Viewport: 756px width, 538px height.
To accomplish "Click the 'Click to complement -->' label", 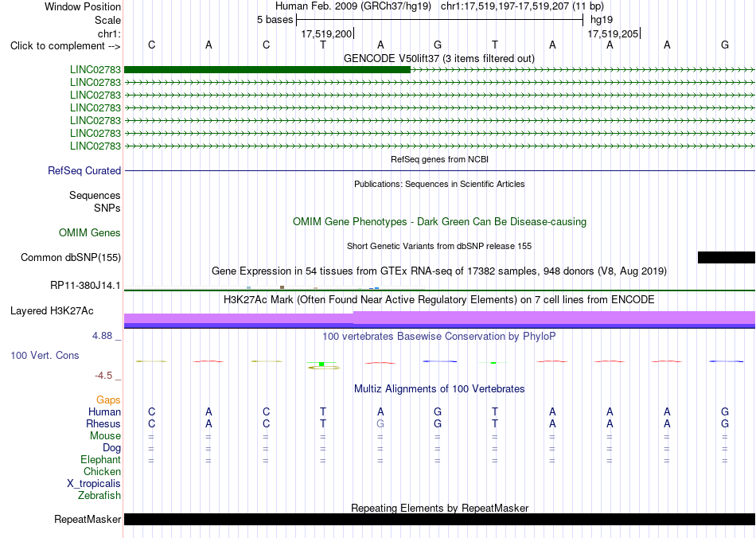I will (65, 46).
